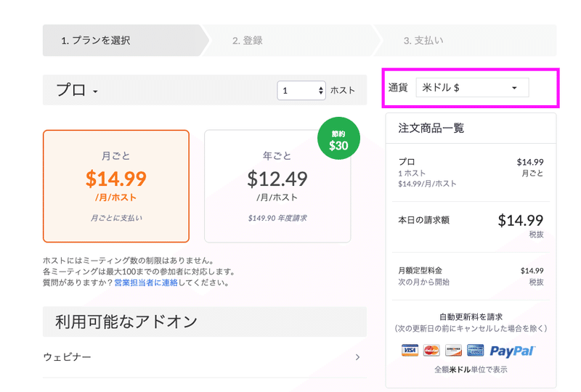This screenshot has height=392, width=581.
Task: Click the American Express card icon
Action: point(476,350)
